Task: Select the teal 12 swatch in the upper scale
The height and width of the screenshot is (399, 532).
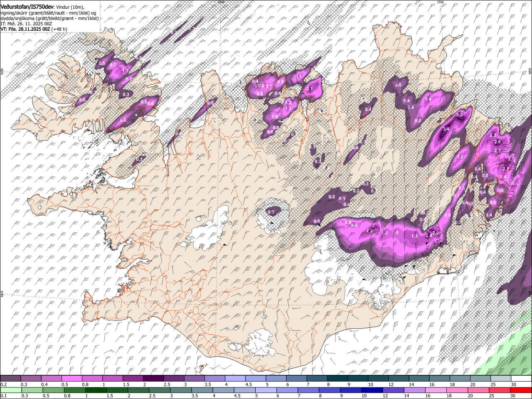Action: 399,379
